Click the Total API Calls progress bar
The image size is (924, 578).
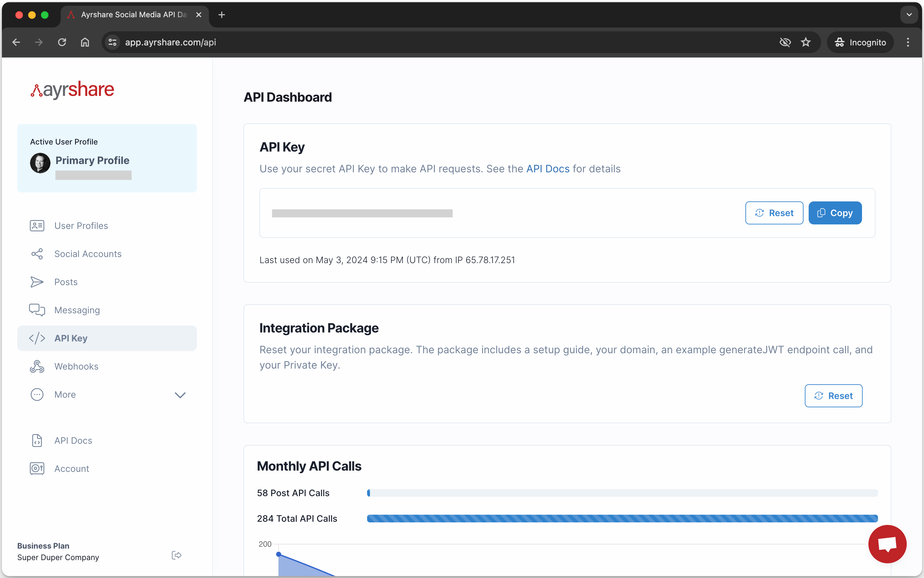(x=622, y=518)
